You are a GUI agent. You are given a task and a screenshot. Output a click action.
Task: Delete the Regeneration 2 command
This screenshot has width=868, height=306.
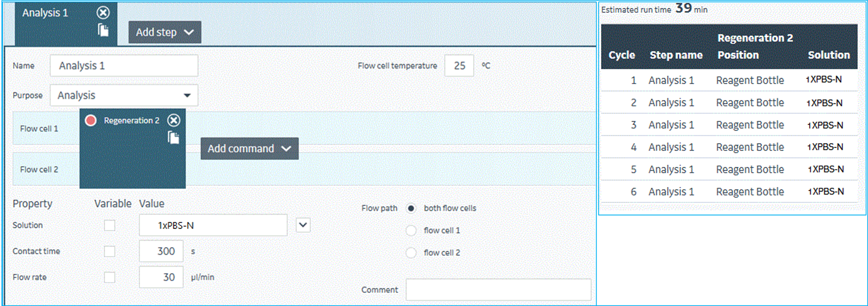click(174, 121)
